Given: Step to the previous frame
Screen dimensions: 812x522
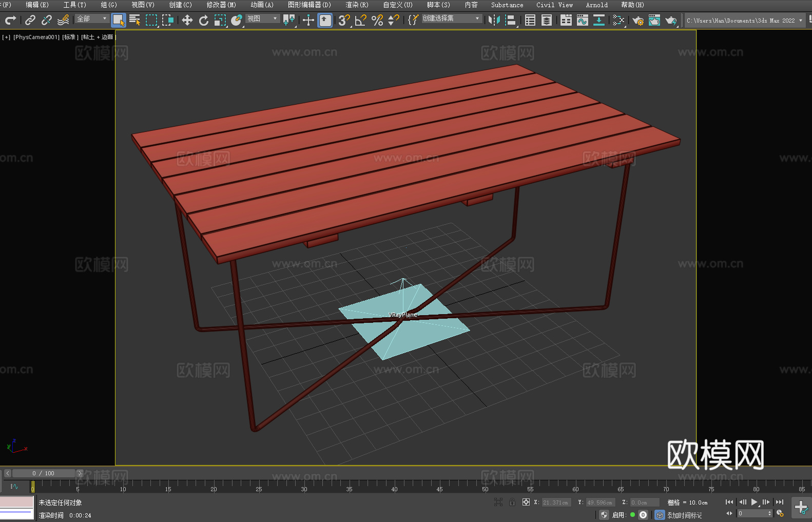Looking at the screenshot, I should tap(742, 502).
